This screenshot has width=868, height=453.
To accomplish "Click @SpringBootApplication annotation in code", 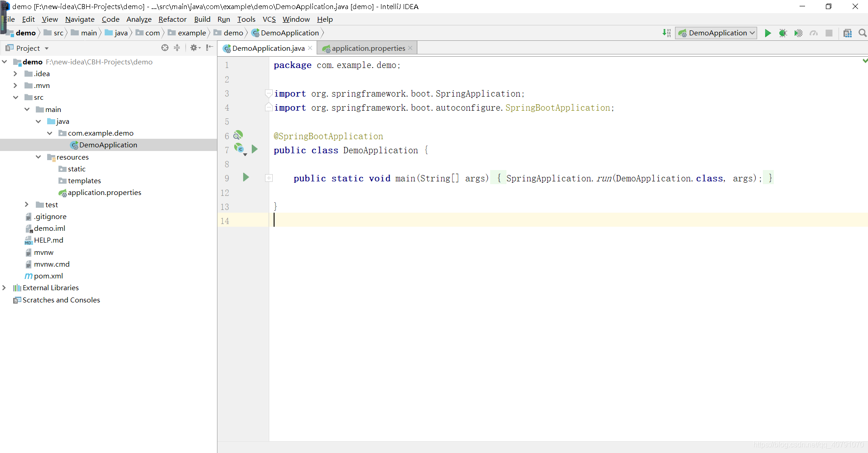I will click(x=328, y=136).
